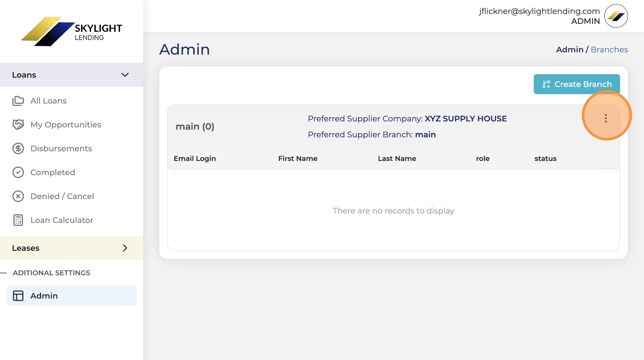Open the Leases menu group
The width and height of the screenshot is (644, 360).
72,248
